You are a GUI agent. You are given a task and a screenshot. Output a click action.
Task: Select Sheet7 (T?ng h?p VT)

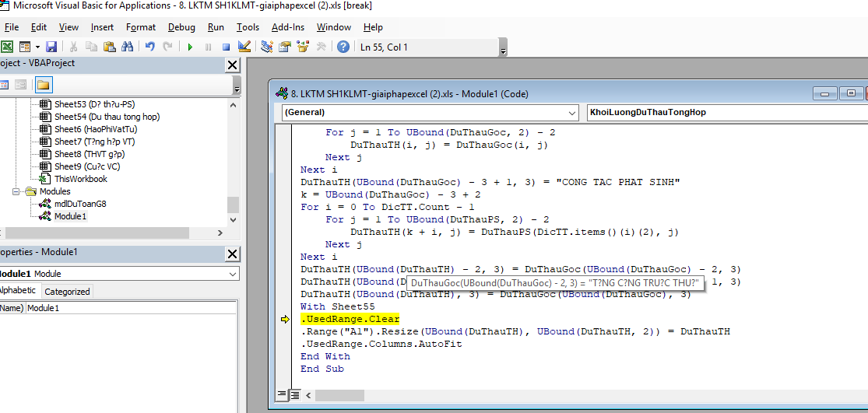click(x=94, y=142)
